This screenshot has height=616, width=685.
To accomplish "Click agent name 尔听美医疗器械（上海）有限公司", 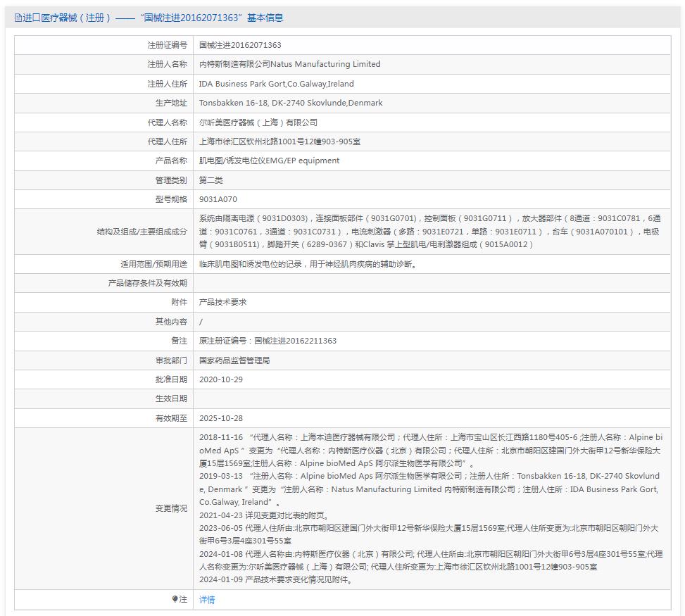I will pyautogui.click(x=258, y=122).
